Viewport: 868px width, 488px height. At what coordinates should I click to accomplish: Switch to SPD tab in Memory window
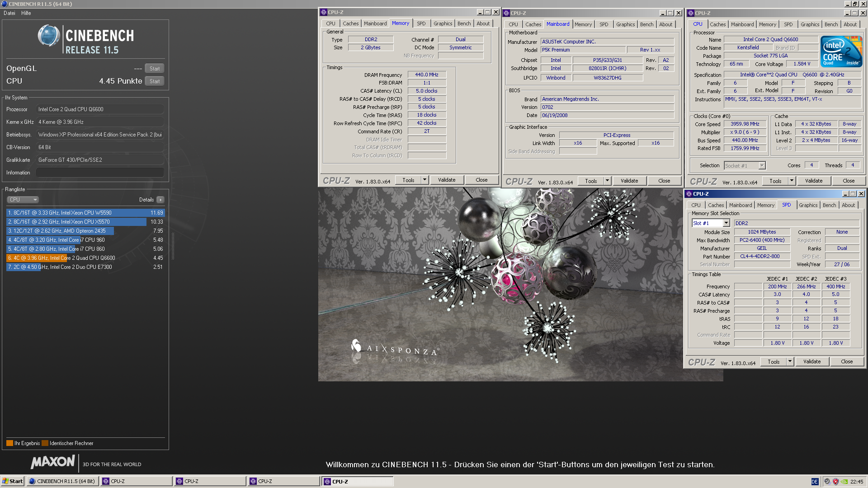pyautogui.click(x=421, y=23)
